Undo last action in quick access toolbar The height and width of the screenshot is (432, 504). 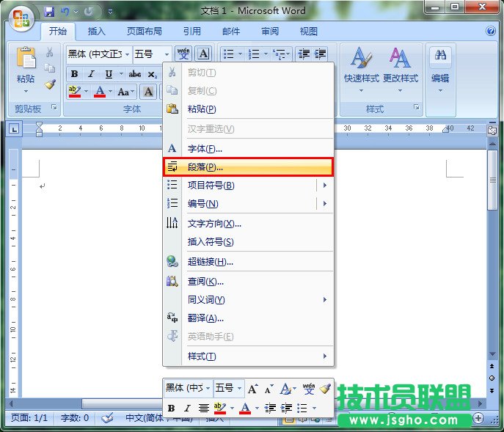pos(65,12)
